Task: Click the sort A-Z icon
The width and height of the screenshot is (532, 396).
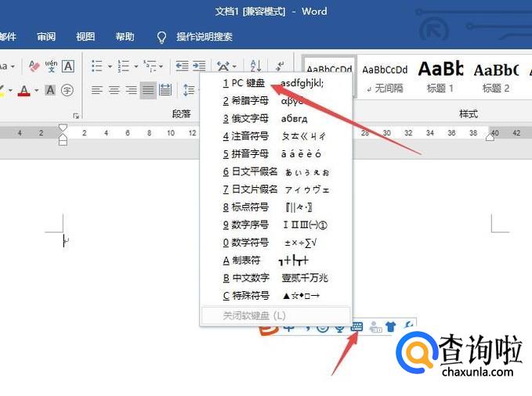Action: pos(255,67)
